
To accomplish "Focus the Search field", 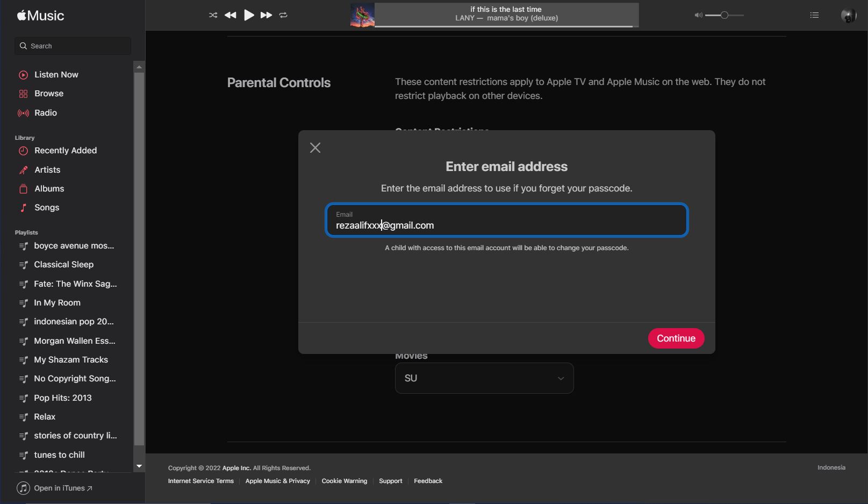I will point(73,46).
